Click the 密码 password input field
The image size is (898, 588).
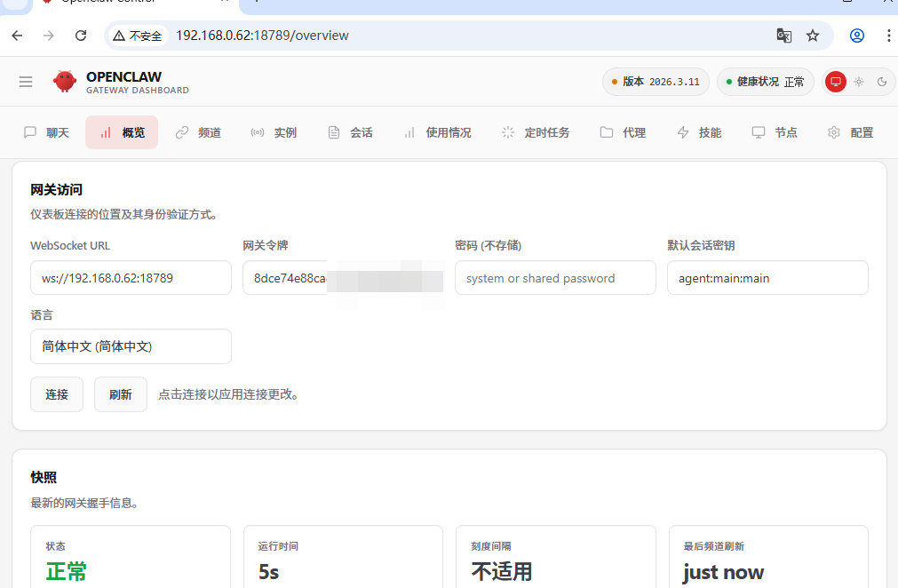(555, 278)
